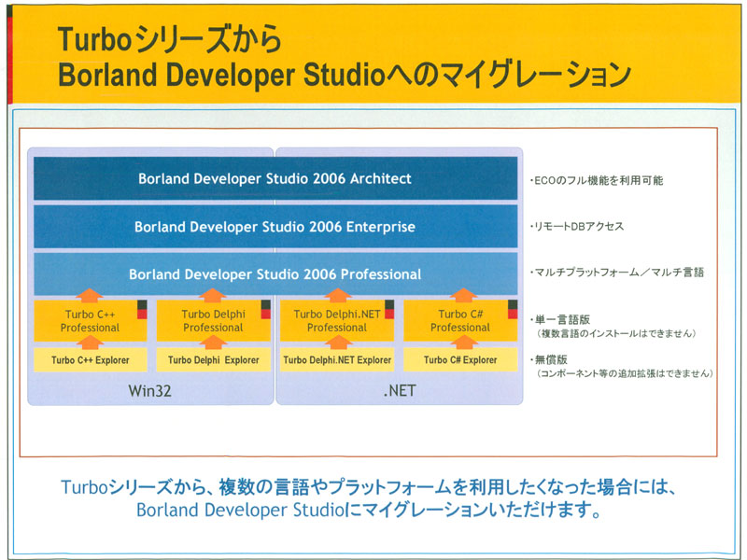
Task: Click the black-red badge on Turbo Delphi Professional
Action: pos(266,310)
